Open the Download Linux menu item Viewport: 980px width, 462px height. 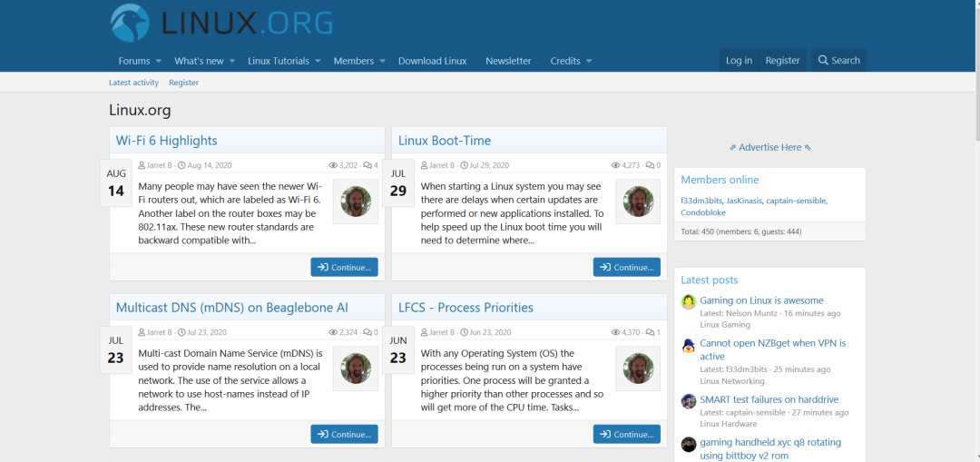(x=433, y=61)
